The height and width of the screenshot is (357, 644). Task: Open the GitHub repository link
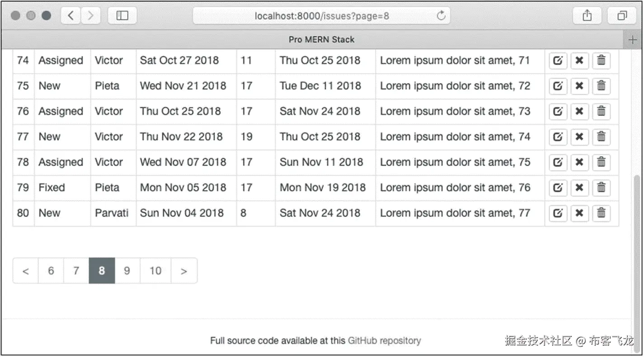tap(384, 341)
